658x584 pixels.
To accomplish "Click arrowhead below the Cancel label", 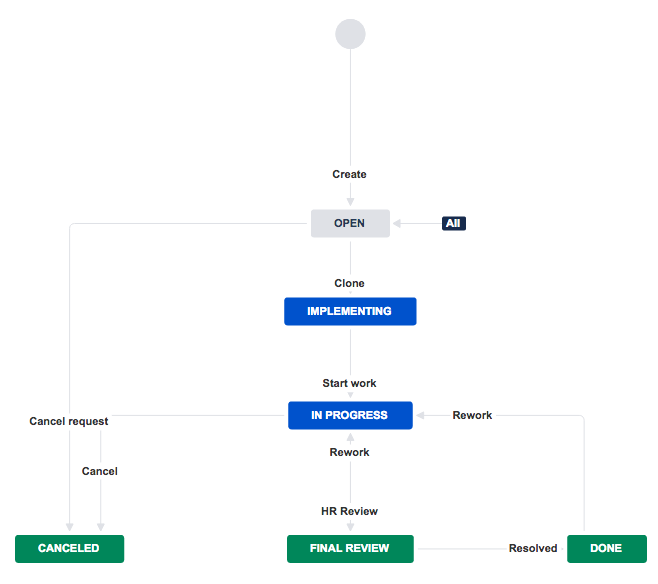I will click(x=100, y=527).
